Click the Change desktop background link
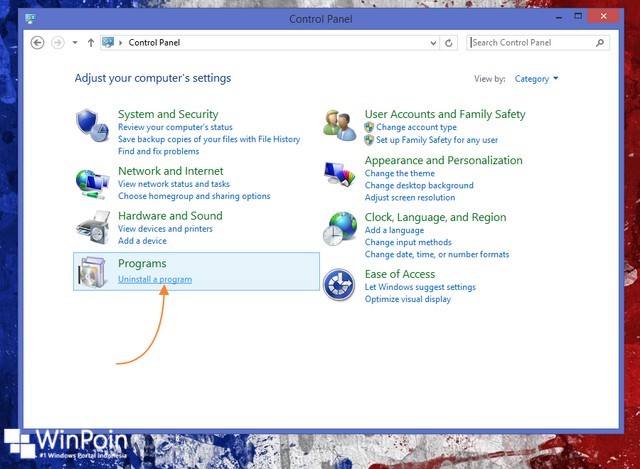The height and width of the screenshot is (469, 640). pyautogui.click(x=419, y=185)
